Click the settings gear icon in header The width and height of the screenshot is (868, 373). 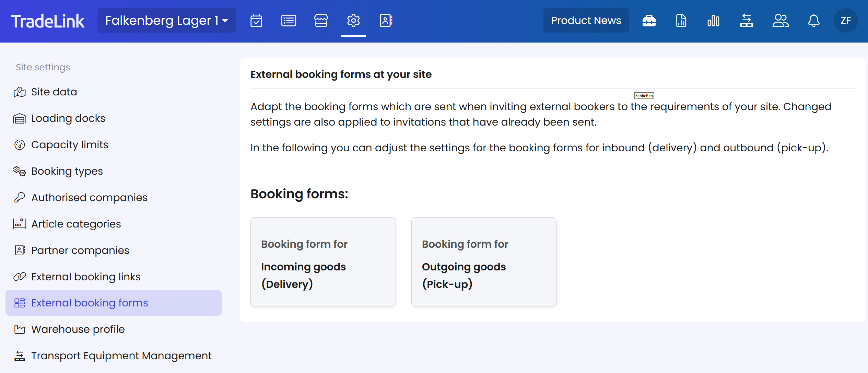coord(353,21)
